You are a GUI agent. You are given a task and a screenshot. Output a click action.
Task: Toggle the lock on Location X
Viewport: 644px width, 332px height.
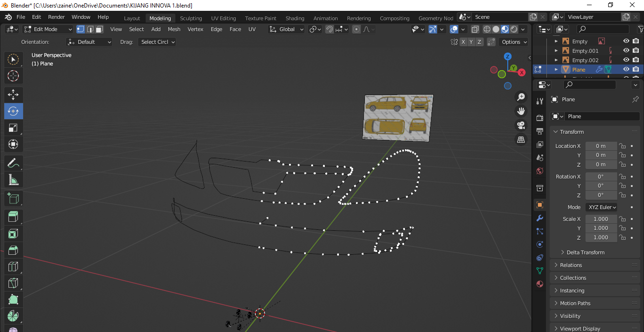pos(622,146)
